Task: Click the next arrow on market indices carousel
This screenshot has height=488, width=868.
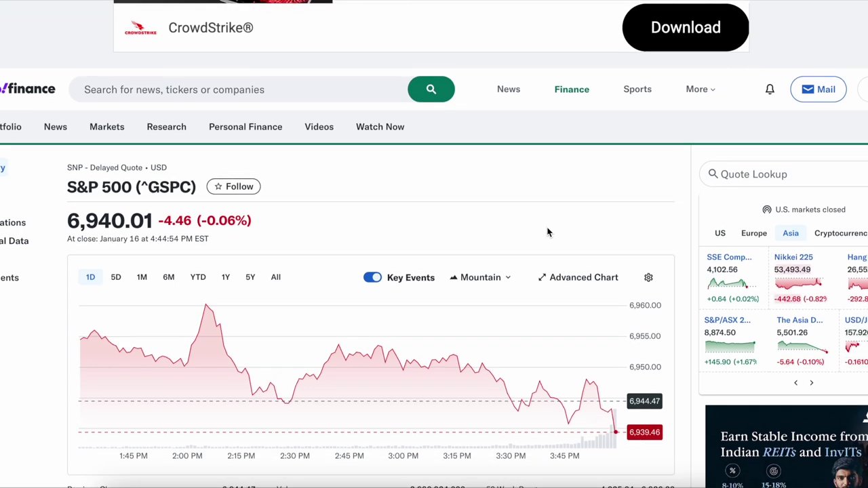Action: (x=811, y=382)
